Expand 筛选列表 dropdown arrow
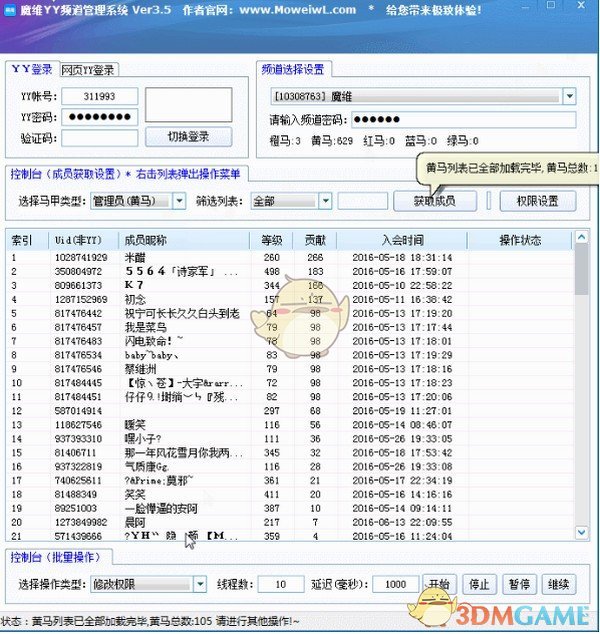Viewport: 600px width, 634px height. coord(325,201)
